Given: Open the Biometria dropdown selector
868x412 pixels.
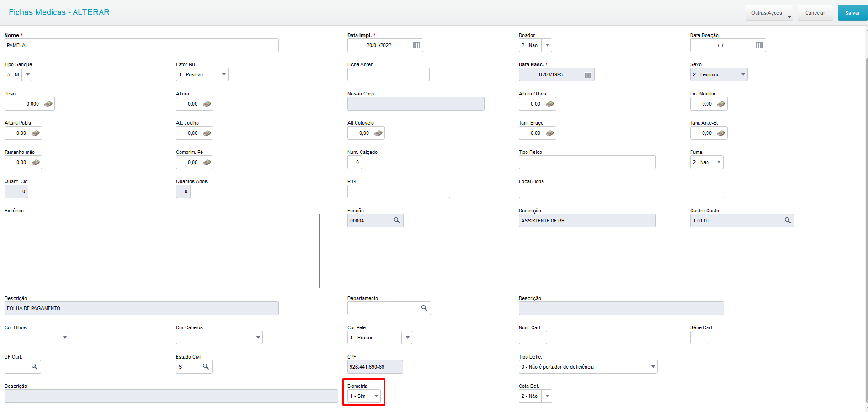Looking at the screenshot, I should (x=376, y=396).
